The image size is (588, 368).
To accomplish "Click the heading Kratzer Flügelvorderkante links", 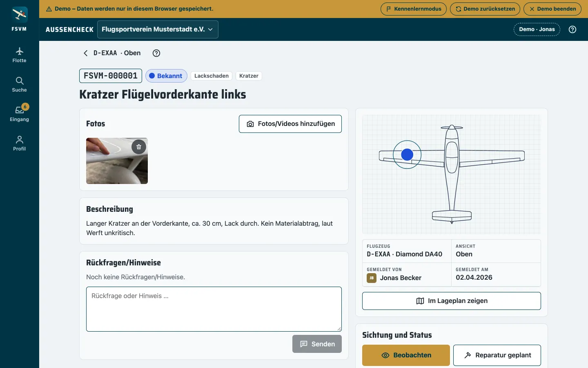I will pyautogui.click(x=163, y=94).
